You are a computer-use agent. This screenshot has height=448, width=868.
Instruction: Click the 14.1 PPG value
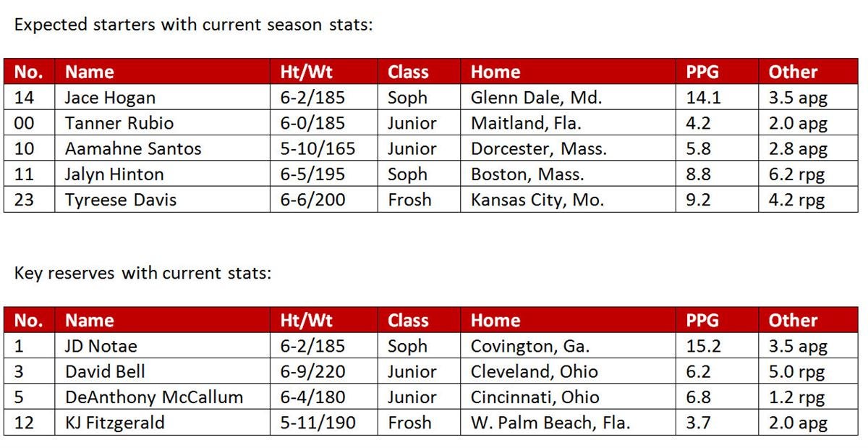(703, 98)
